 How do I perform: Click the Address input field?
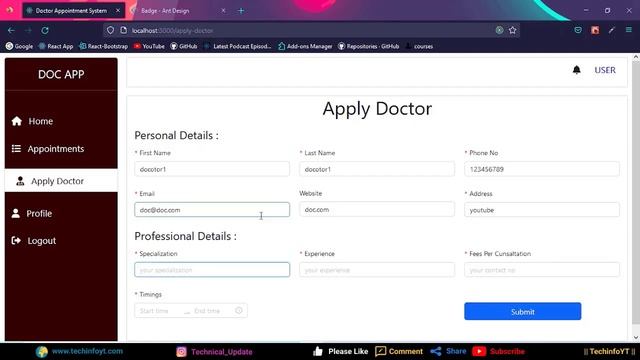pos(542,210)
